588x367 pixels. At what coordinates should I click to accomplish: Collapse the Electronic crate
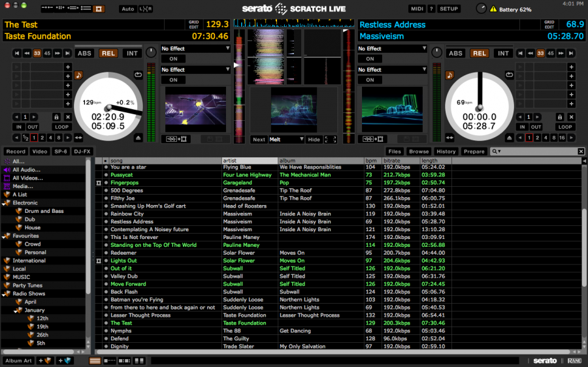3,203
